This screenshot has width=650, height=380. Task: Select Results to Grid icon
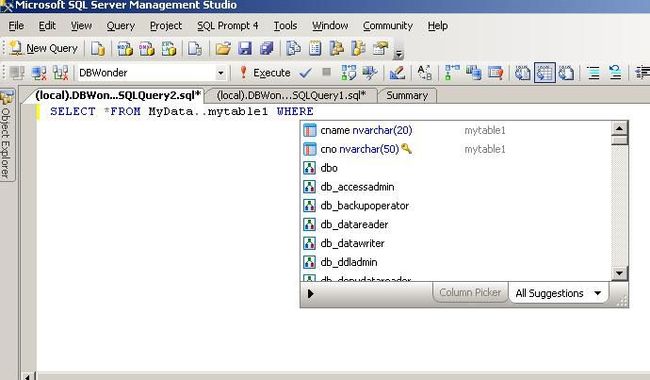545,73
